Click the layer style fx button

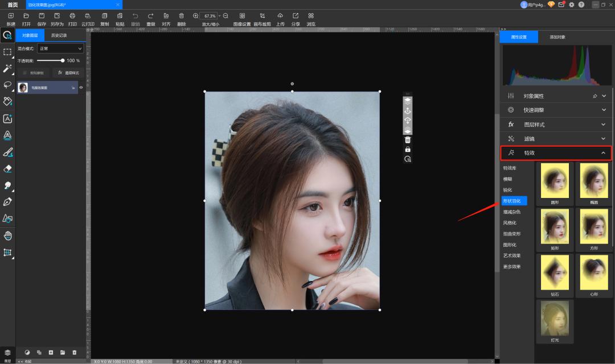tap(68, 73)
